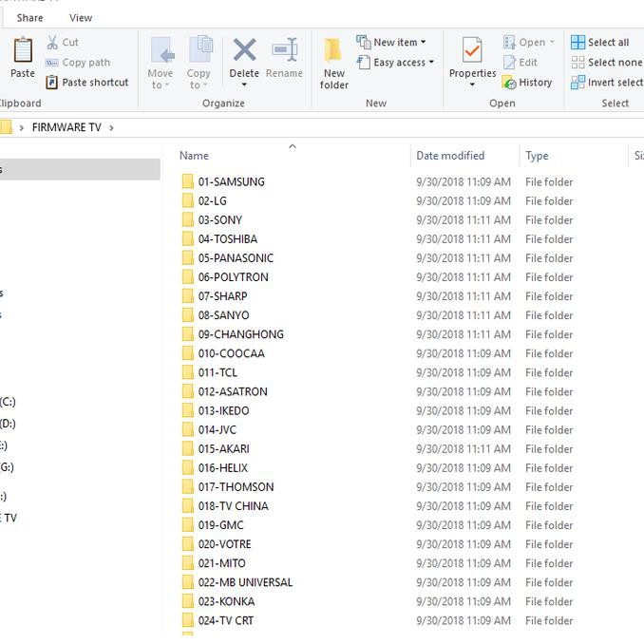644x644 pixels.
Task: Click the Paste shortcut label
Action: point(95,82)
